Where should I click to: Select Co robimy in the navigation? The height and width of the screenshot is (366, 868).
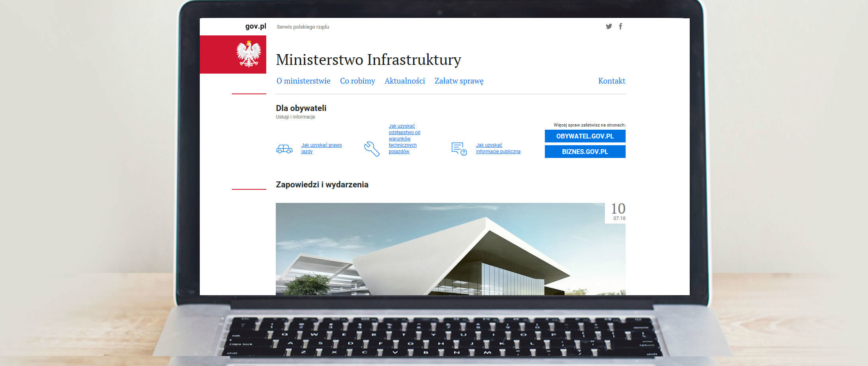pyautogui.click(x=357, y=81)
